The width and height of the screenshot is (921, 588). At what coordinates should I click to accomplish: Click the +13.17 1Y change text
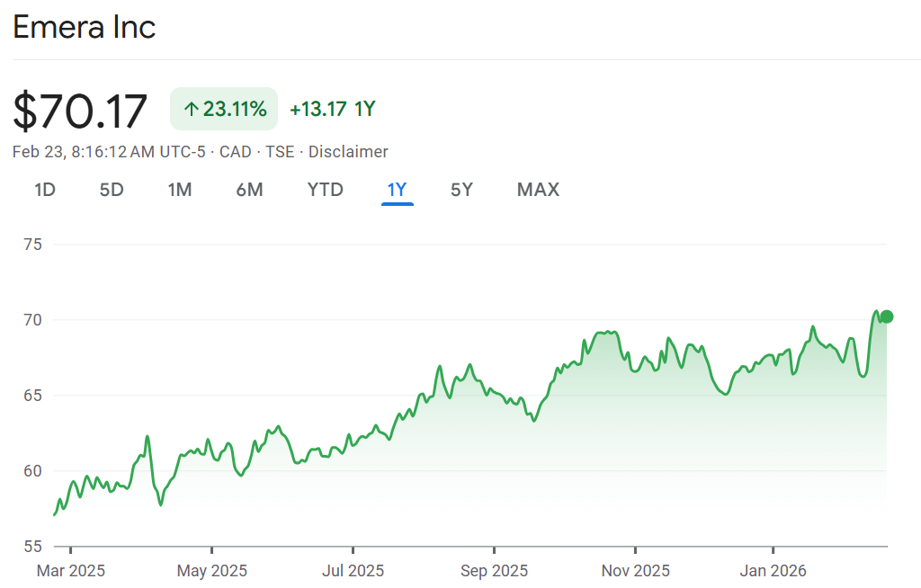(x=332, y=110)
